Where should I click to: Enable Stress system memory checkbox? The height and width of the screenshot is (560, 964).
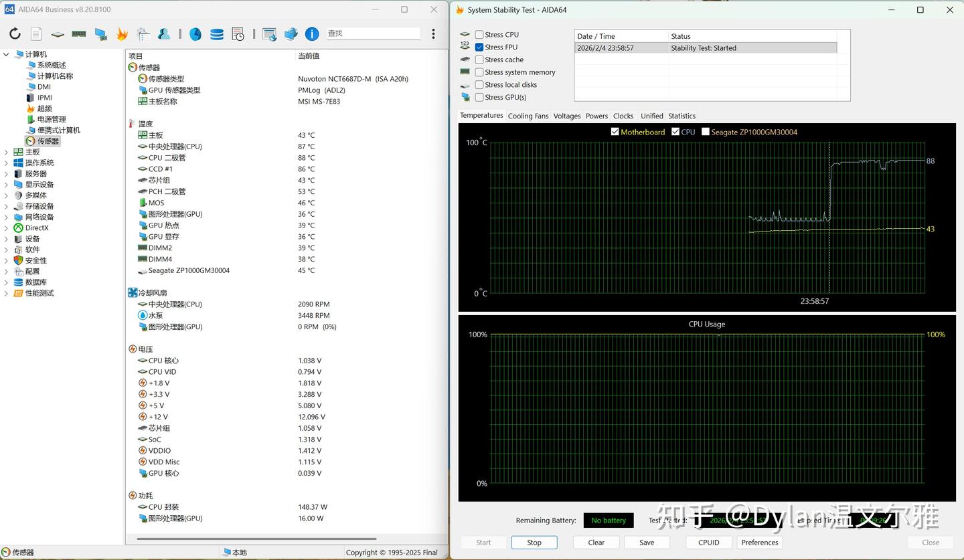click(x=479, y=72)
